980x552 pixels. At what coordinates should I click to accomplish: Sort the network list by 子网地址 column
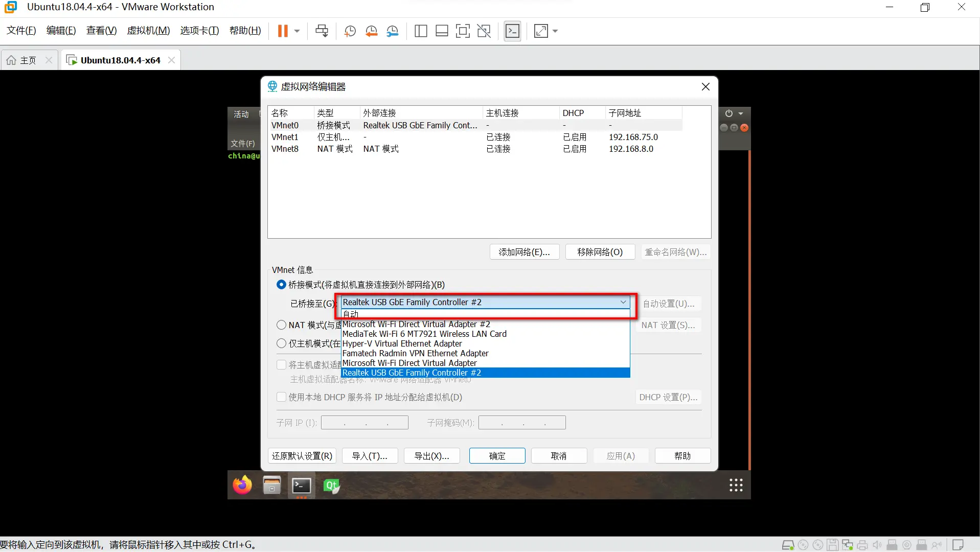point(644,113)
